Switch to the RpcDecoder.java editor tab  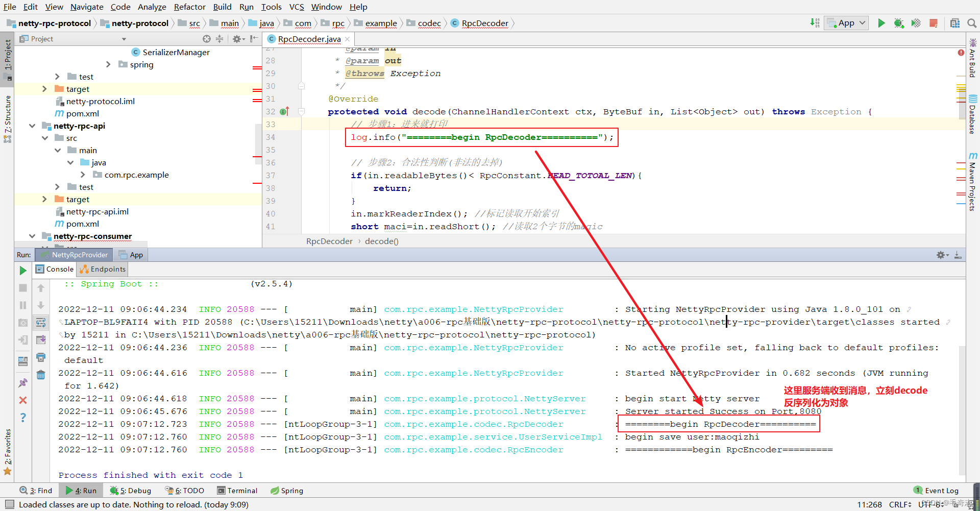309,39
